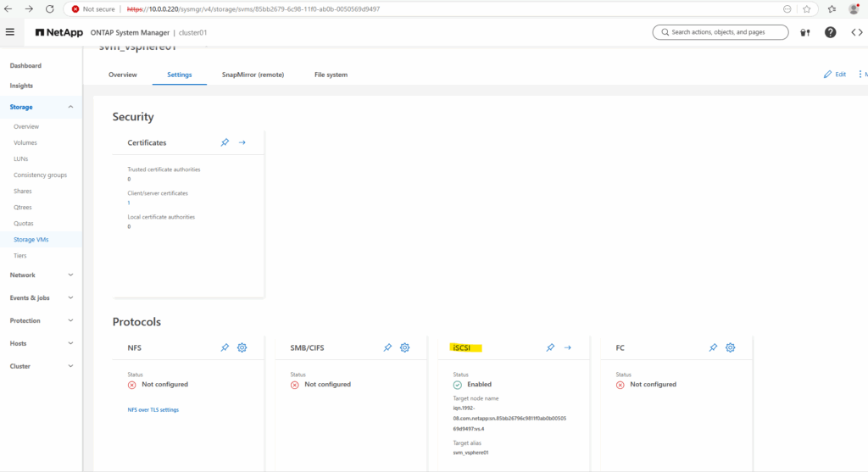Select the Settings tab
Viewport: 868px width, 472px height.
pyautogui.click(x=180, y=75)
